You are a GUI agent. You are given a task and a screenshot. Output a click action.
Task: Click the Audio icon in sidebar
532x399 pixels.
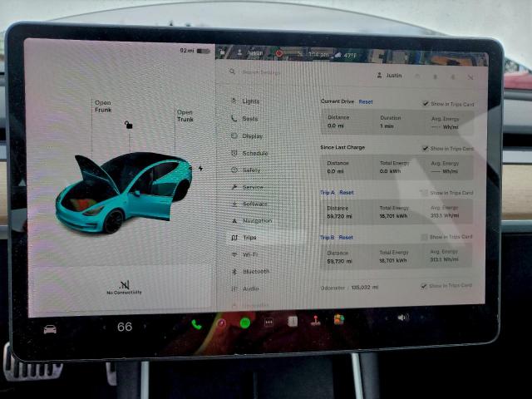click(234, 288)
